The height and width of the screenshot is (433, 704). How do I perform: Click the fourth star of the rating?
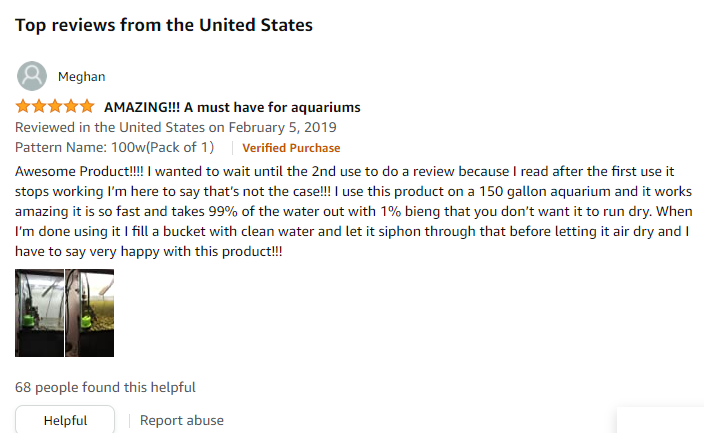71,107
